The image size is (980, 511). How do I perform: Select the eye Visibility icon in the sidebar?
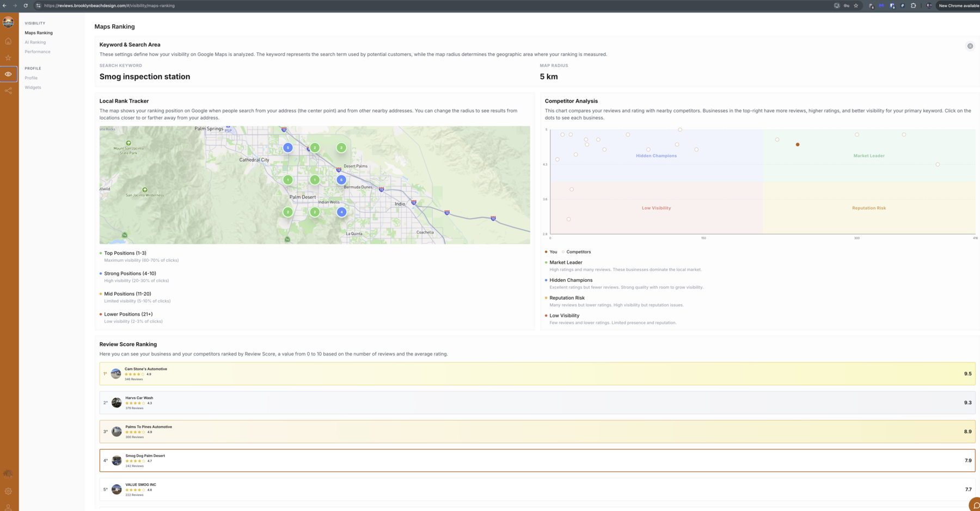coord(8,74)
